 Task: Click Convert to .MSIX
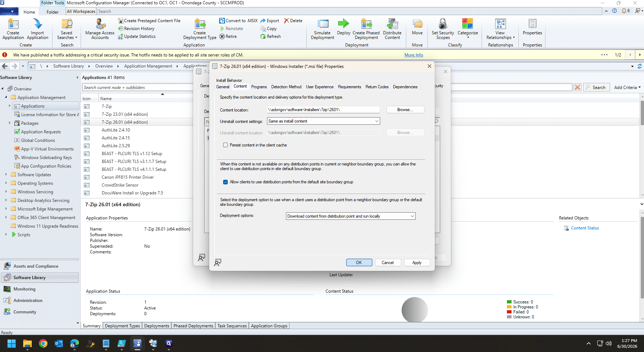pyautogui.click(x=238, y=21)
